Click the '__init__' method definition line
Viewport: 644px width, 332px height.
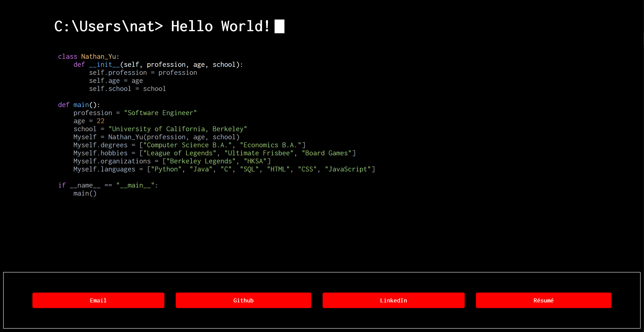[x=158, y=65]
